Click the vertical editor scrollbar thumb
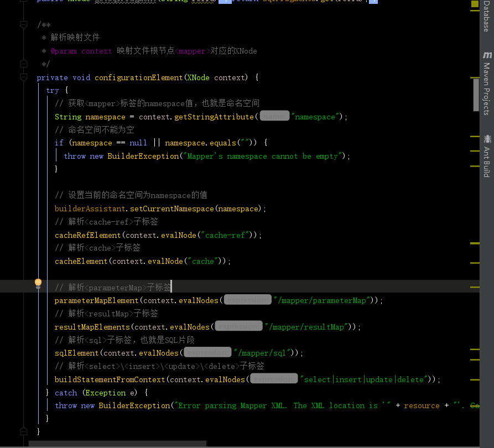494x448 pixels. (476, 95)
